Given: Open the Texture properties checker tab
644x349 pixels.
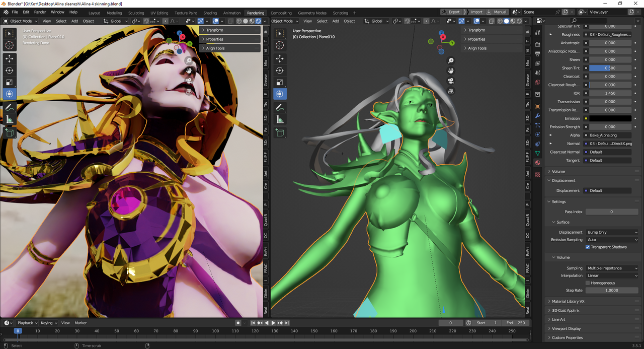Looking at the screenshot, I should coord(538,175).
